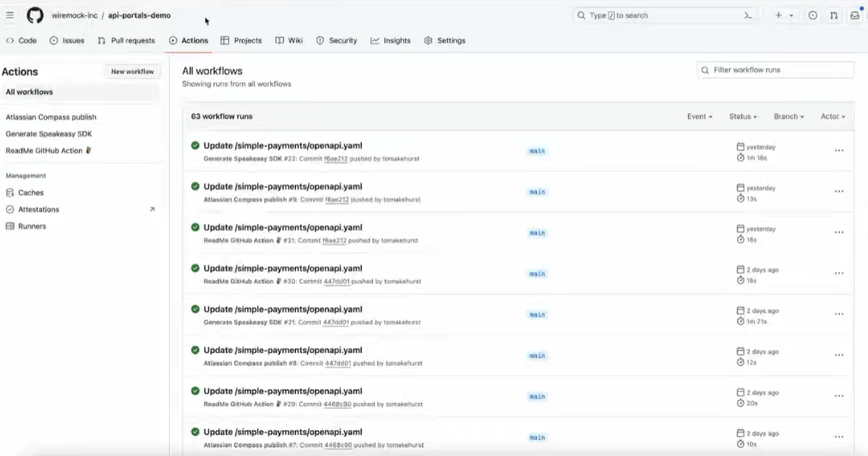This screenshot has height=456, width=868.
Task: Open run titled Generate Speakeasy SDK #22
Action: click(283, 146)
